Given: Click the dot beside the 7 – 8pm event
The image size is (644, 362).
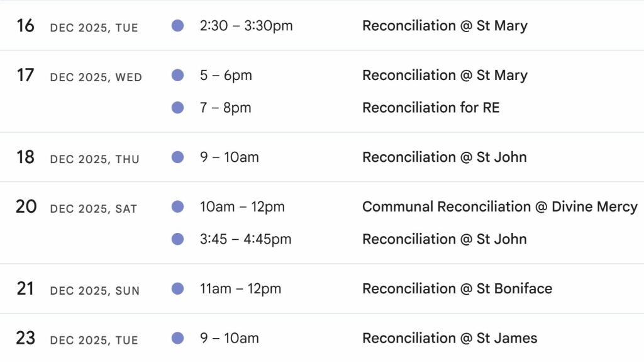Looking at the screenshot, I should pos(177,108).
